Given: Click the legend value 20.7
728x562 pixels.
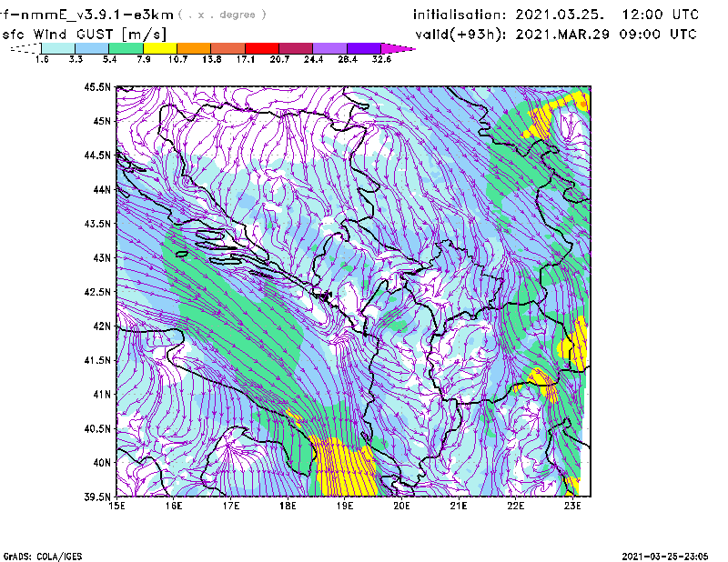Looking at the screenshot, I should (x=279, y=59).
